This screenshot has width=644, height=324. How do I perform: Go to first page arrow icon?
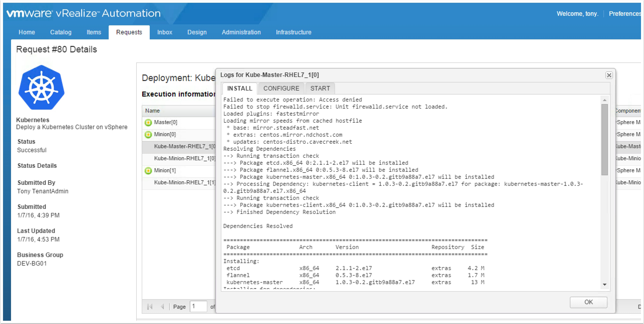[150, 306]
